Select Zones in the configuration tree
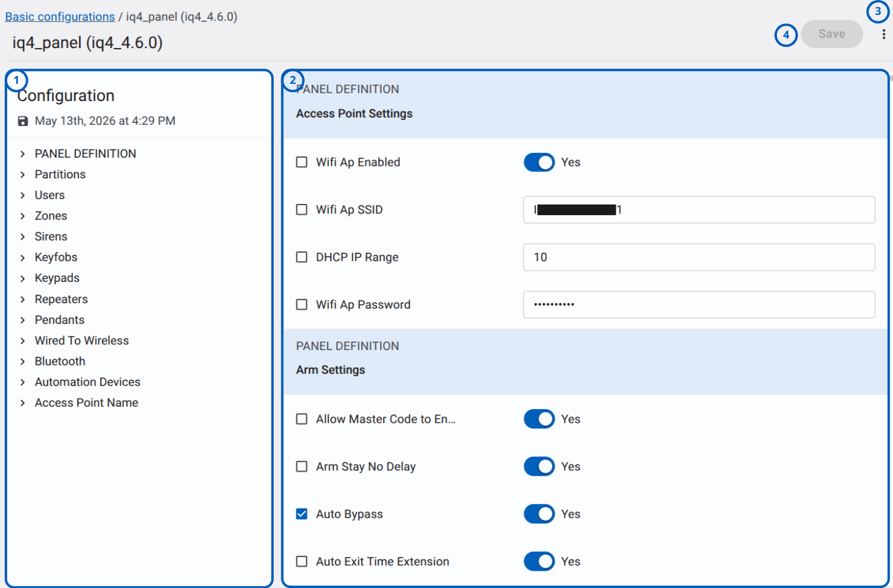Screen dimensions: 893x588 51,216
